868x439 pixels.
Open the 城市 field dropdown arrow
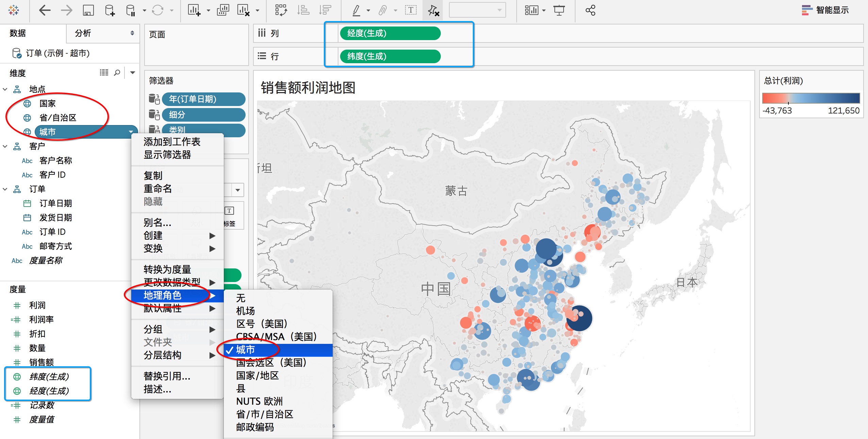(x=131, y=132)
